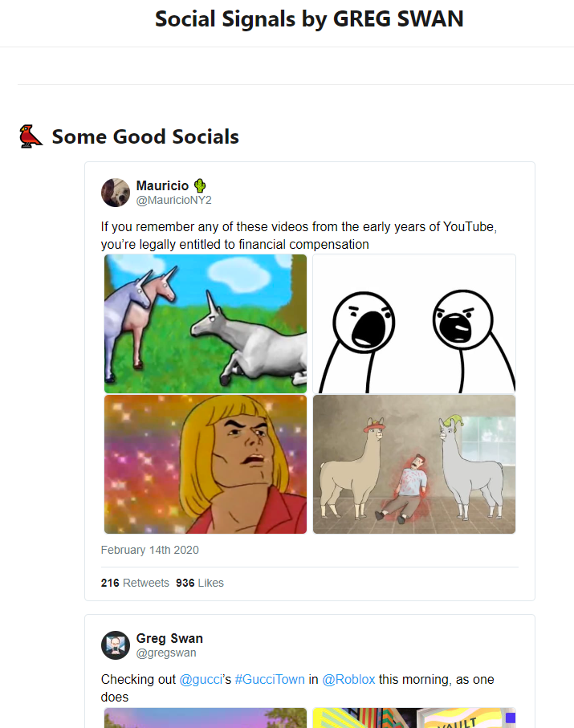This screenshot has width=574, height=728.
Task: Open the llamas with hats image
Action: [x=413, y=464]
